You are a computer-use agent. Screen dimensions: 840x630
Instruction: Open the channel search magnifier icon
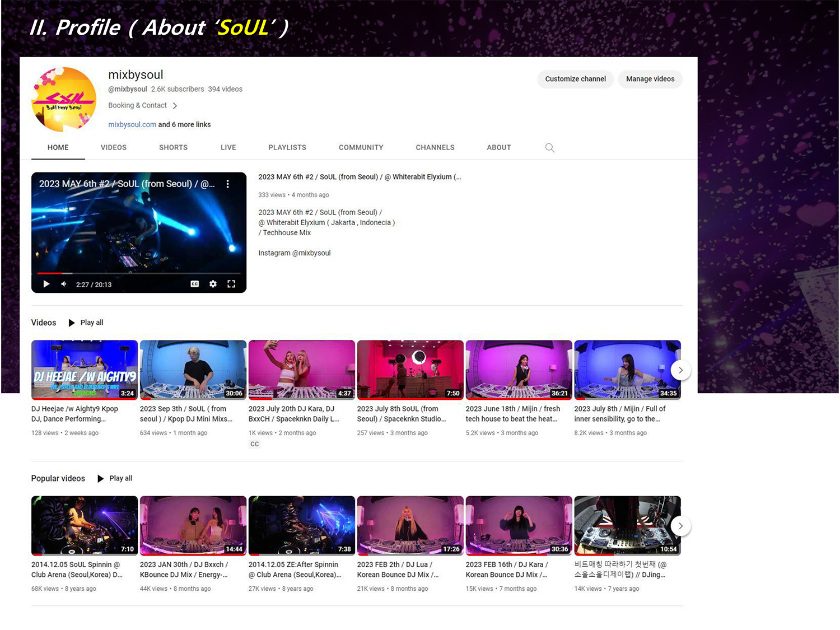click(550, 147)
